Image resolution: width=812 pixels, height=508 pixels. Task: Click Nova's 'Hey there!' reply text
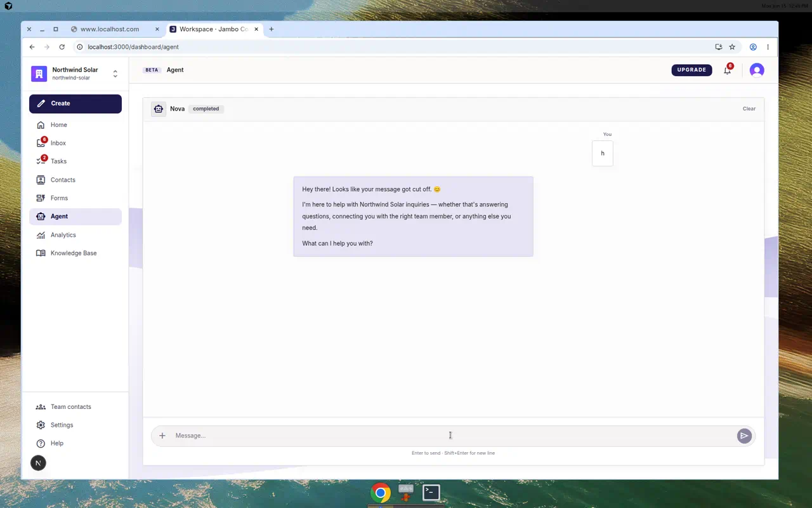pos(371,189)
